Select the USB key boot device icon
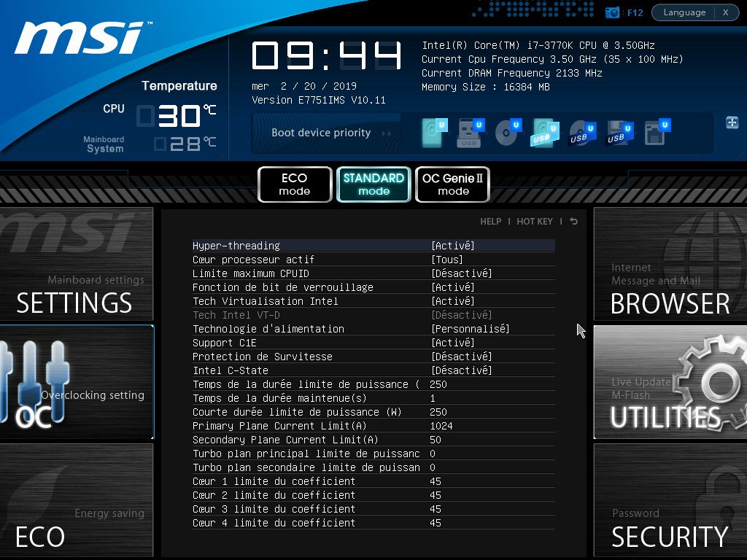This screenshot has width=747, height=560. click(x=471, y=133)
